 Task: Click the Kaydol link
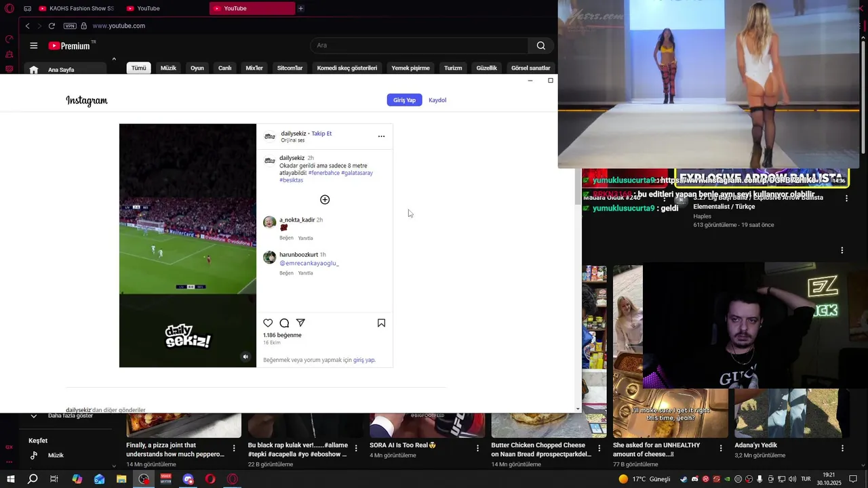(437, 100)
